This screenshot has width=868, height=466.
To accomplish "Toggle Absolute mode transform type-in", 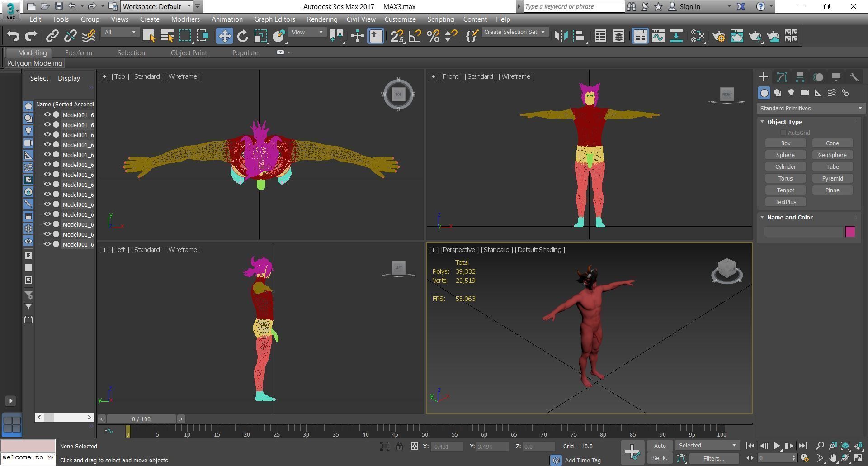I will click(414, 446).
